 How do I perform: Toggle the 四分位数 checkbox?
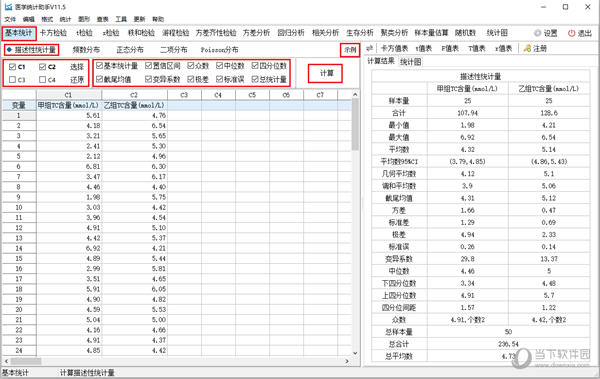coord(255,66)
